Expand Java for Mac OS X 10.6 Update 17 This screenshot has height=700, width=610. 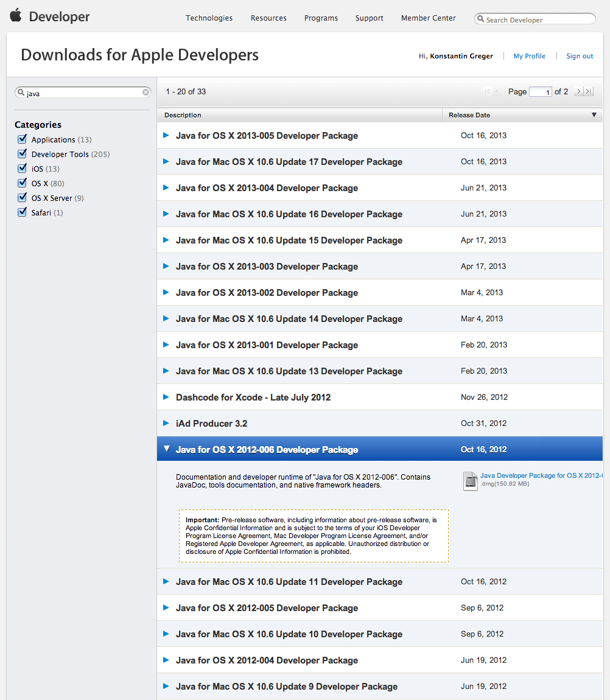[166, 161]
